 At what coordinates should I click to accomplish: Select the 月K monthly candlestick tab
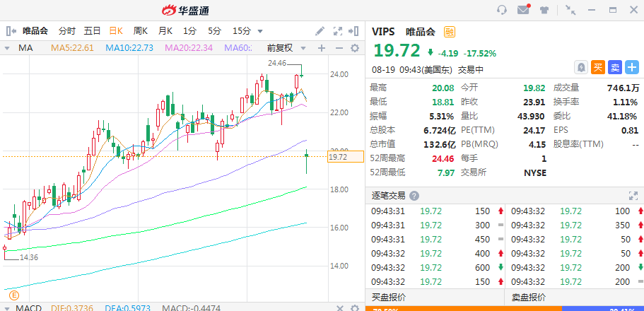click(x=165, y=31)
